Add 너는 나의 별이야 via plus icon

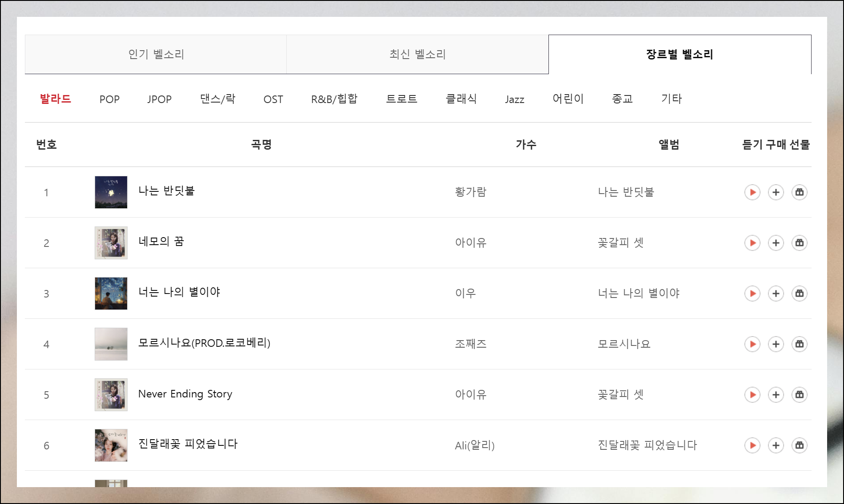click(776, 294)
